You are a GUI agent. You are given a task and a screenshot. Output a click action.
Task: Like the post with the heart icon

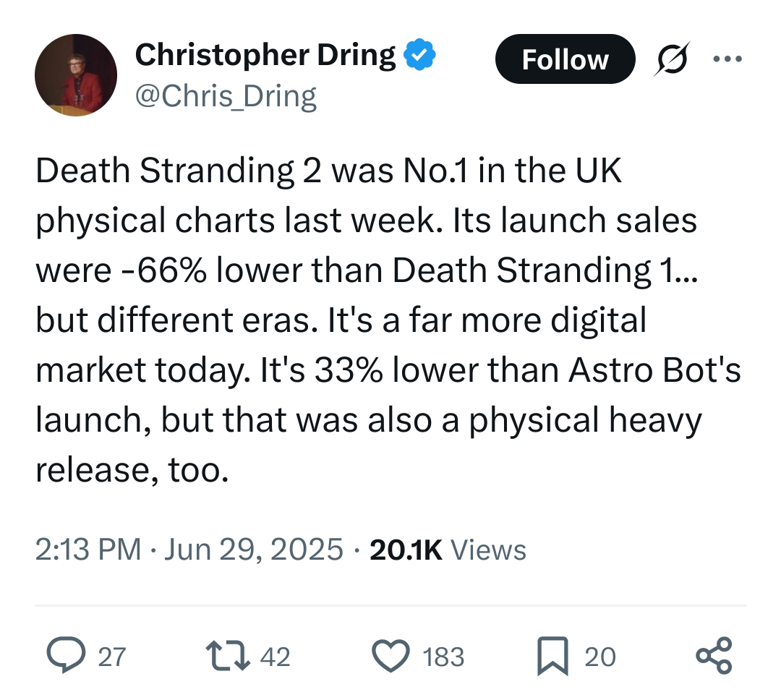click(x=391, y=656)
